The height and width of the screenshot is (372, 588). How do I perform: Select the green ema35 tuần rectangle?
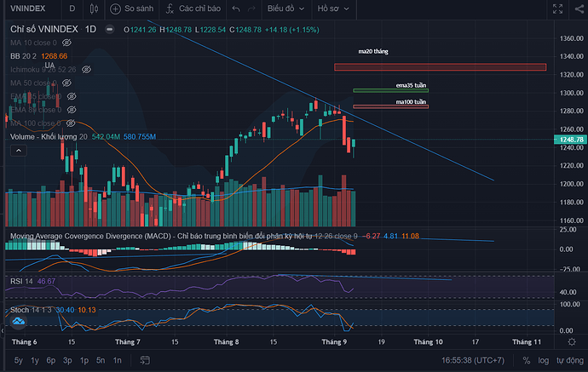tap(391, 90)
